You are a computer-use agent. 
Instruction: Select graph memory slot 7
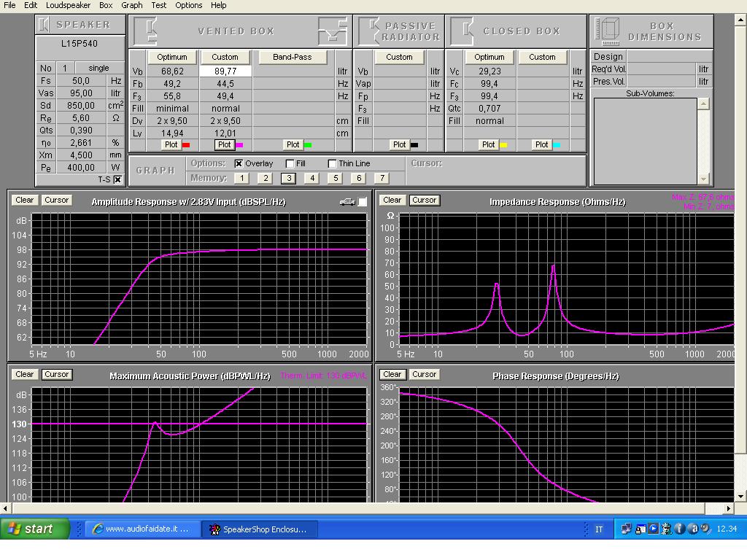(x=382, y=178)
